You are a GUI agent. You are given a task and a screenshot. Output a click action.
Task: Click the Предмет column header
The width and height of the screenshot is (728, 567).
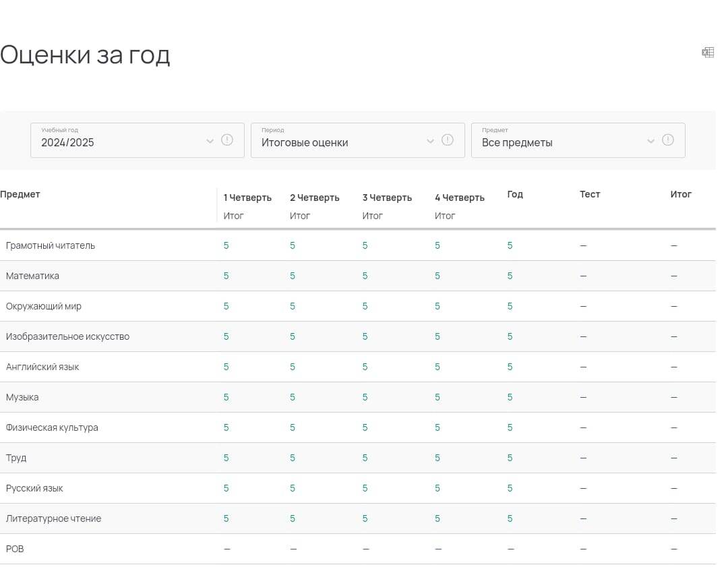(x=20, y=194)
